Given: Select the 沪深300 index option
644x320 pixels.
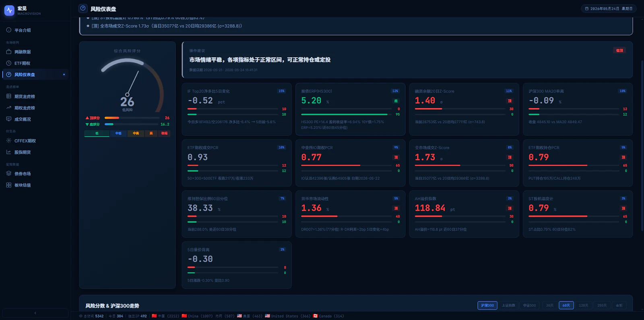Looking at the screenshot, I should [x=487, y=305].
